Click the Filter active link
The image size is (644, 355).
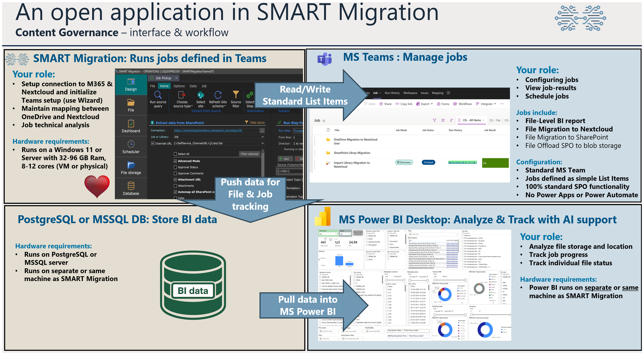257,122
